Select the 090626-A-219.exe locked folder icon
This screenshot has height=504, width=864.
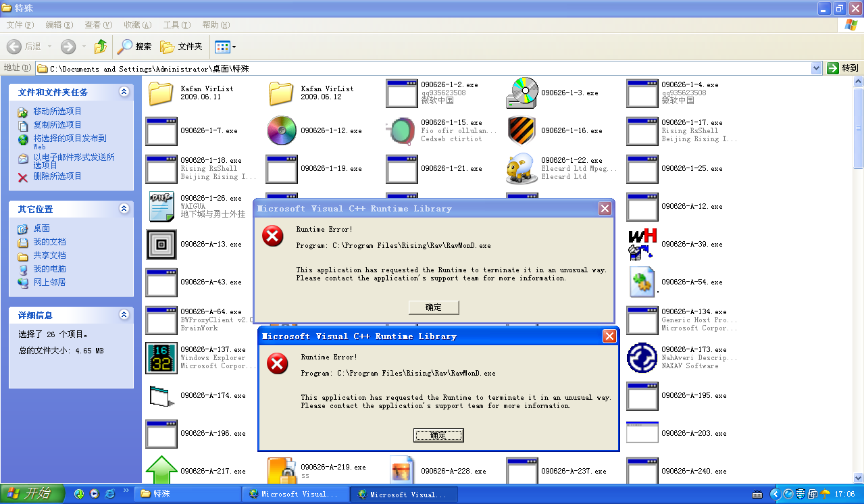coord(282,471)
